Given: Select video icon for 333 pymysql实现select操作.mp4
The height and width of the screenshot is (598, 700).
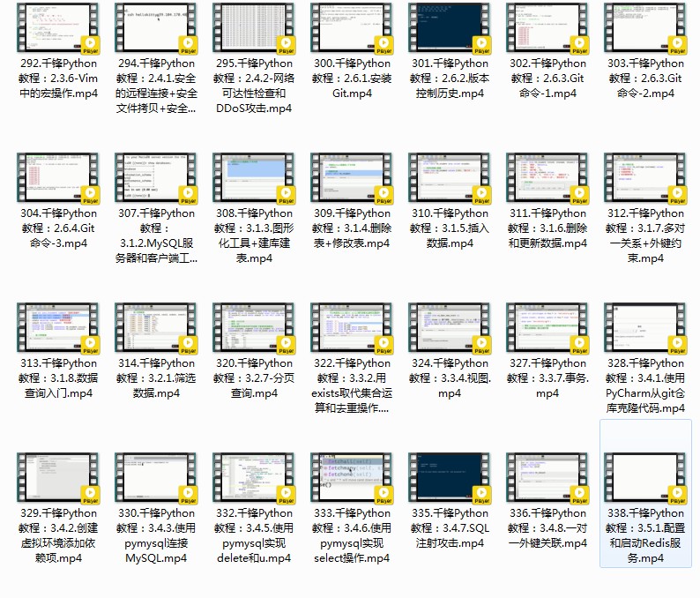Looking at the screenshot, I should pyautogui.click(x=352, y=478).
